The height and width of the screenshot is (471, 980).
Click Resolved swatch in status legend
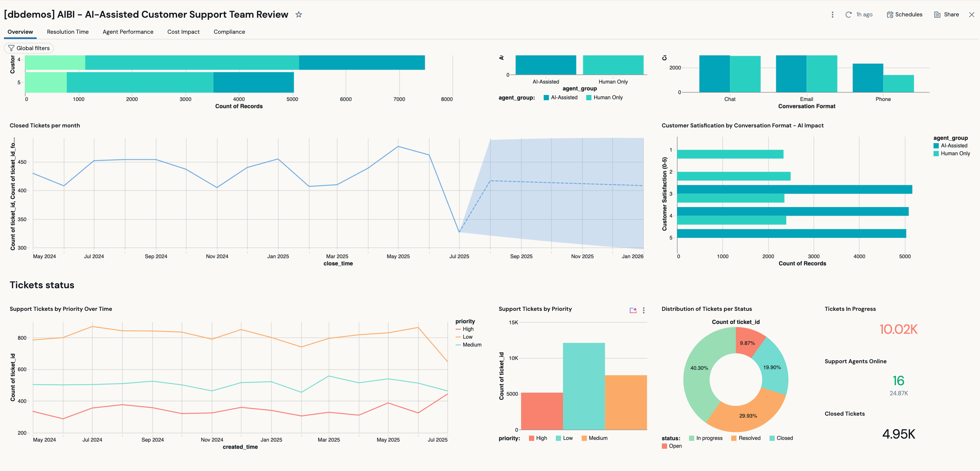[x=734, y=438]
